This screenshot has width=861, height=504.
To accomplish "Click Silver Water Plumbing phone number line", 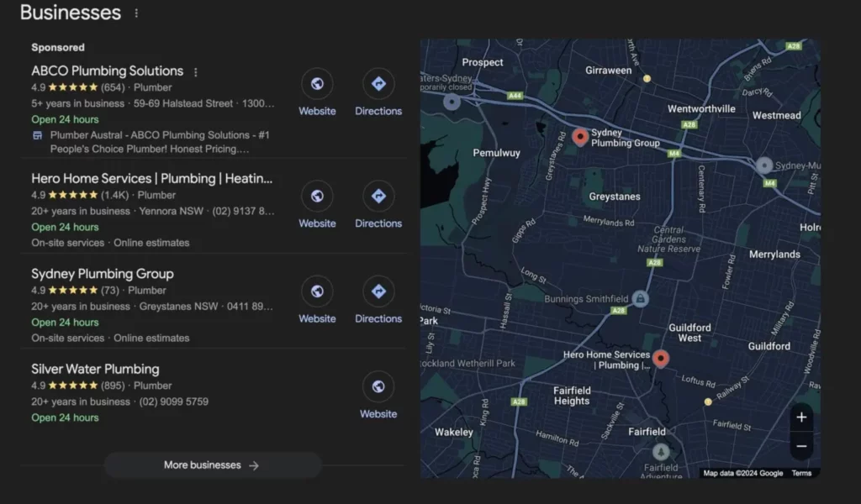I will click(x=119, y=402).
